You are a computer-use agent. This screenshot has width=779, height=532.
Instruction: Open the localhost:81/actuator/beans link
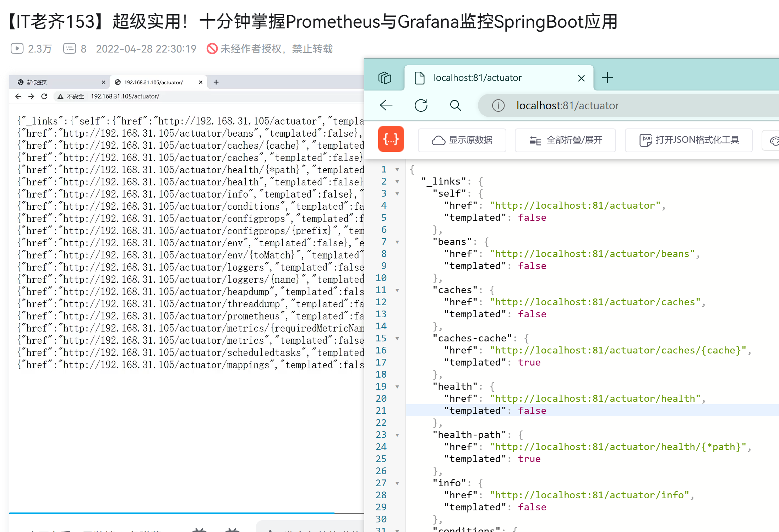click(x=592, y=254)
